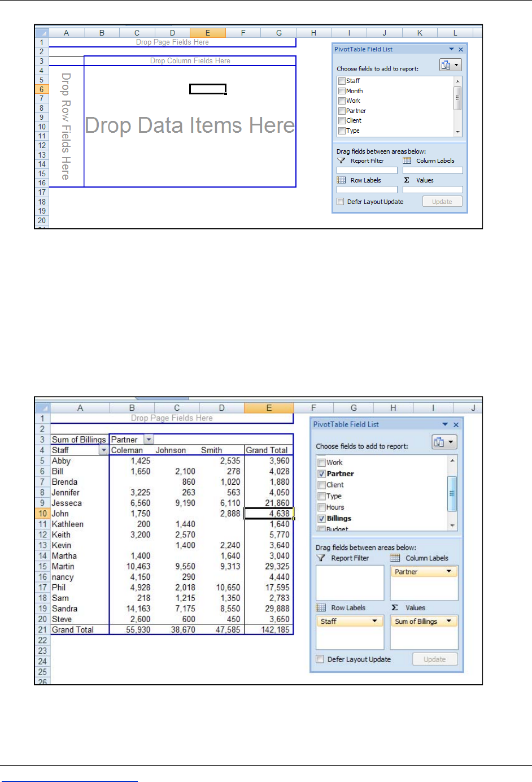Screen dimensions: 532x782
Task: Enable Defer Layout Update in empty-pivot field list
Action: [340, 202]
